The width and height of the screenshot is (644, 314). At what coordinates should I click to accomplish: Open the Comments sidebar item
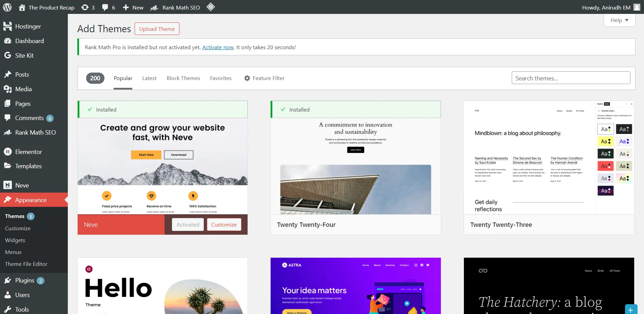34,118
